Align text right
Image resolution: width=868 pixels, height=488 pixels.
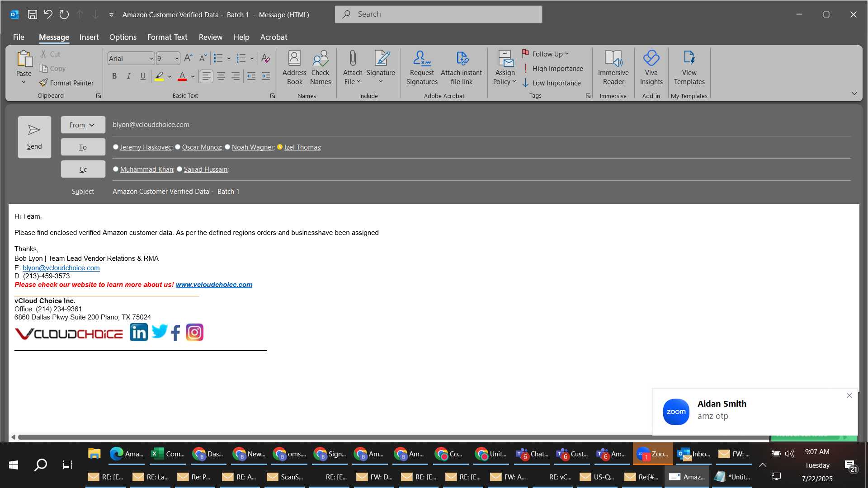pyautogui.click(x=236, y=76)
